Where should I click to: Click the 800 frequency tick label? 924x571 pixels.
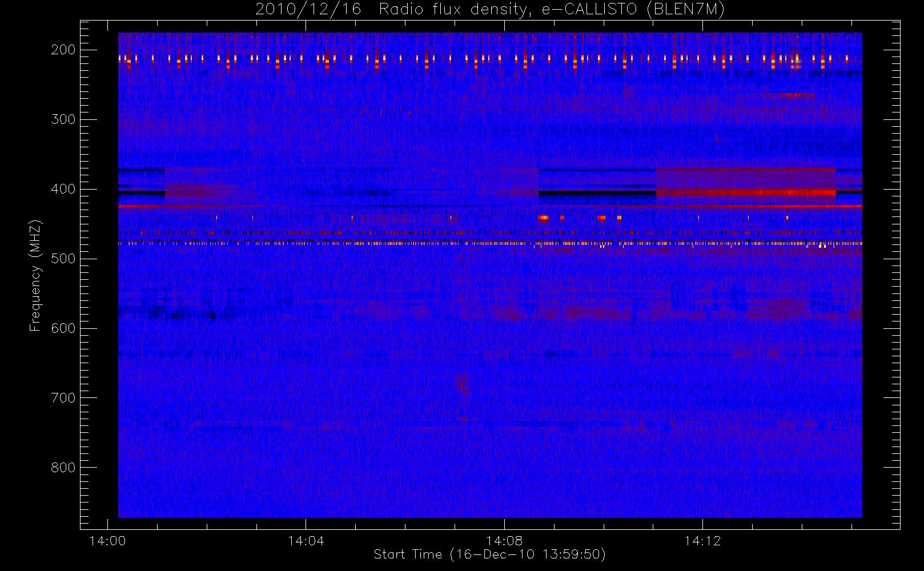(x=63, y=468)
